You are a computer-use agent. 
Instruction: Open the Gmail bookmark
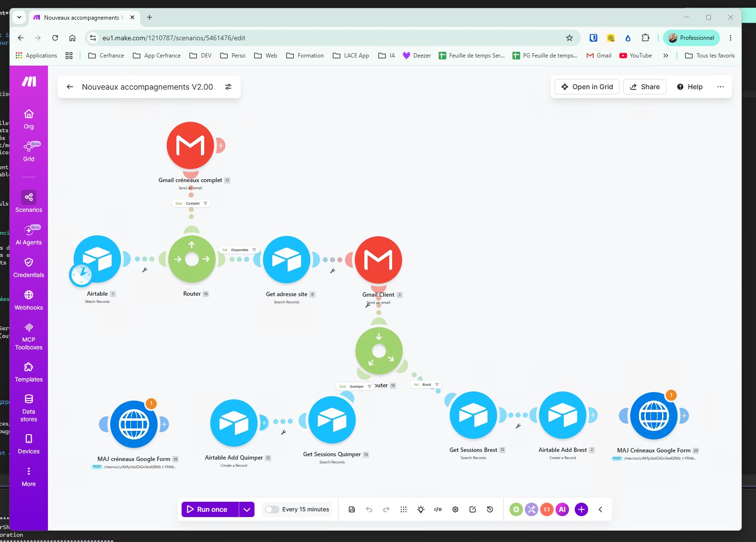[599, 56]
